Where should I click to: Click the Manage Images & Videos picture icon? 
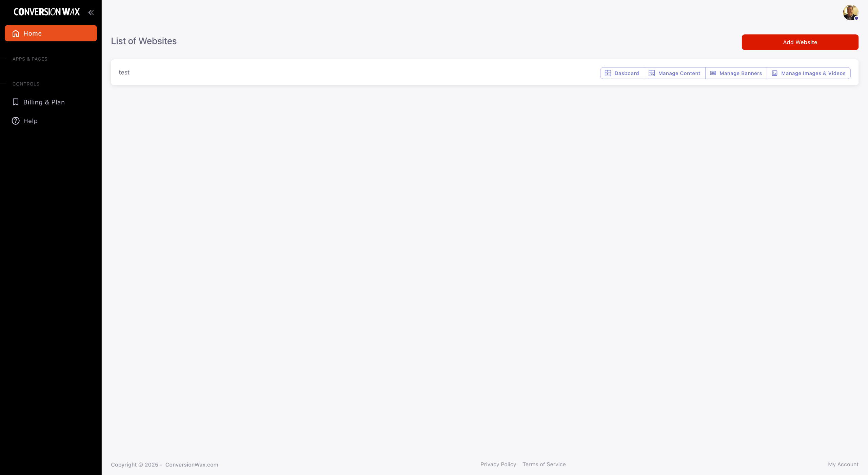(774, 73)
